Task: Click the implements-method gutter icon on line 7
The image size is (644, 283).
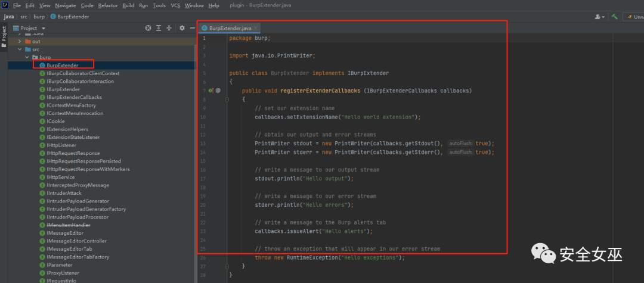Action: [x=210, y=91]
